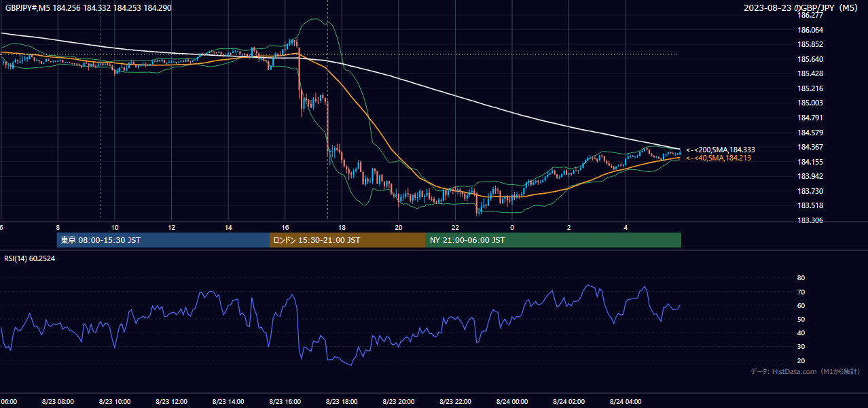The image size is (868, 408).
Task: Click RSI axis level 50
Action: coord(801,319)
